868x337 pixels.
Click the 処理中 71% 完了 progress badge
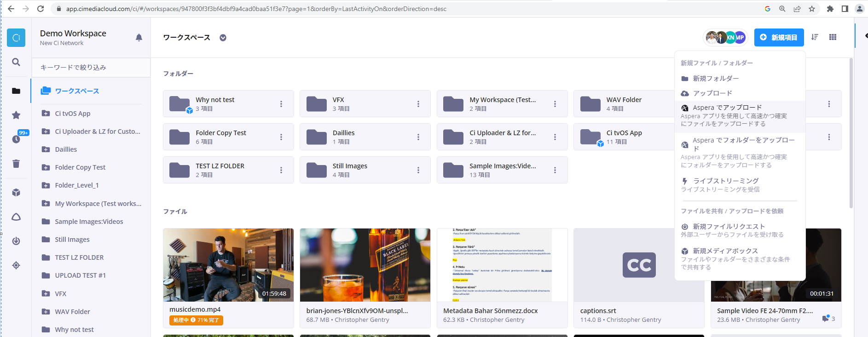coord(196,320)
